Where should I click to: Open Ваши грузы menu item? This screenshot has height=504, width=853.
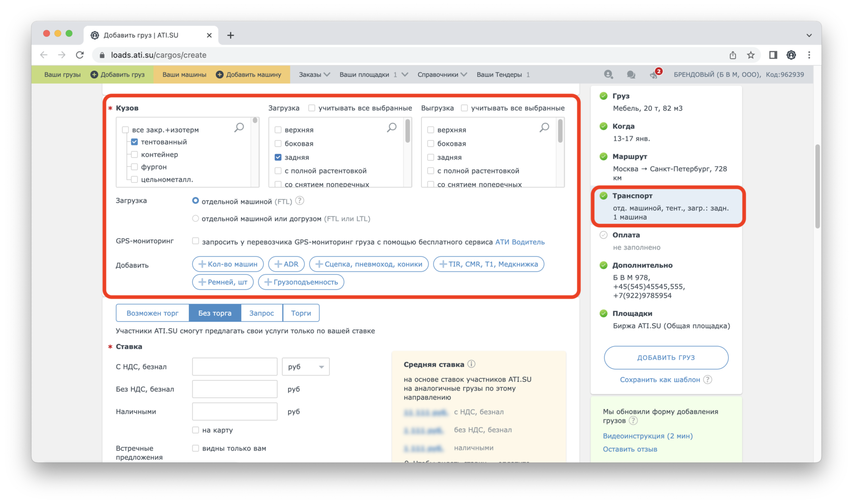click(x=62, y=75)
